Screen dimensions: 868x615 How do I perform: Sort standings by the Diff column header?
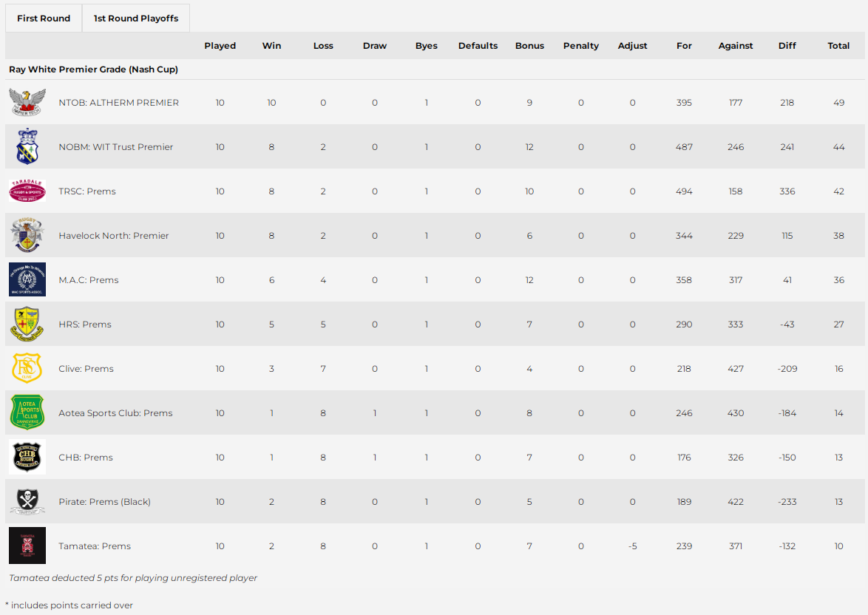coord(787,45)
